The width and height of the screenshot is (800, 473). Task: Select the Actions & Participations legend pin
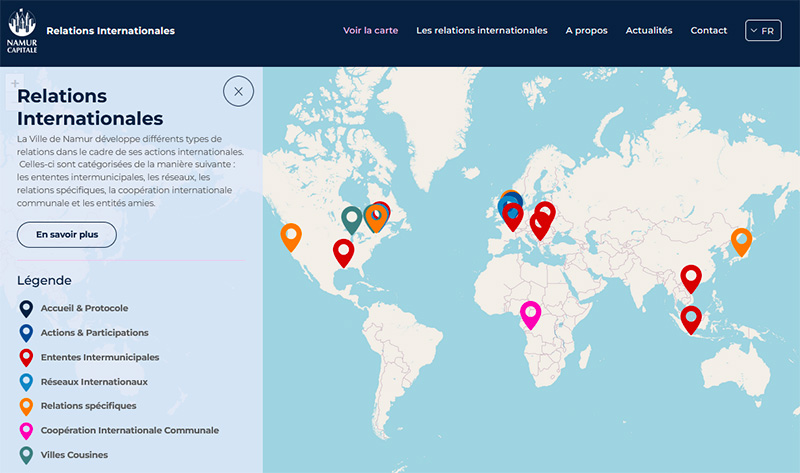[26, 333]
